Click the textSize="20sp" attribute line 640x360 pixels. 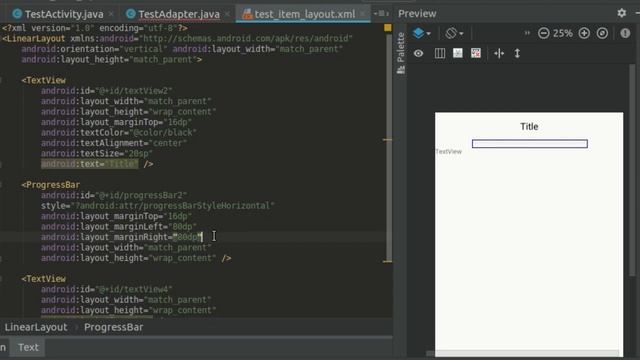point(97,153)
